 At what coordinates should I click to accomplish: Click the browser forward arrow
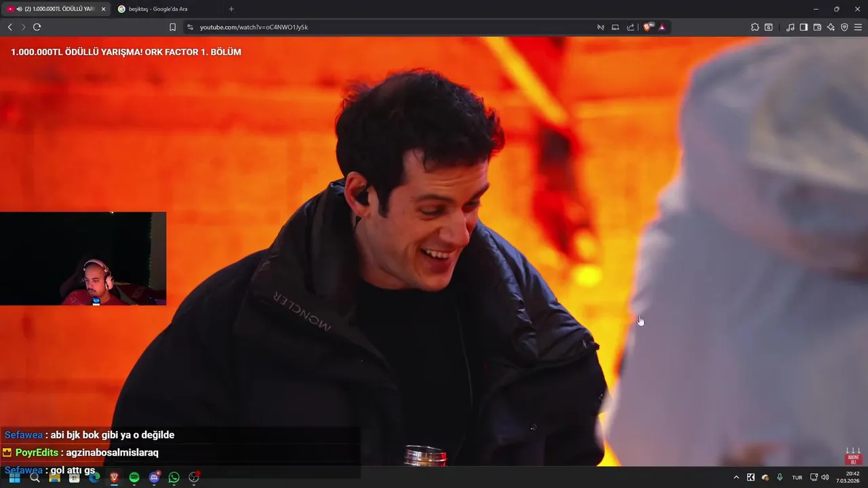click(x=23, y=27)
